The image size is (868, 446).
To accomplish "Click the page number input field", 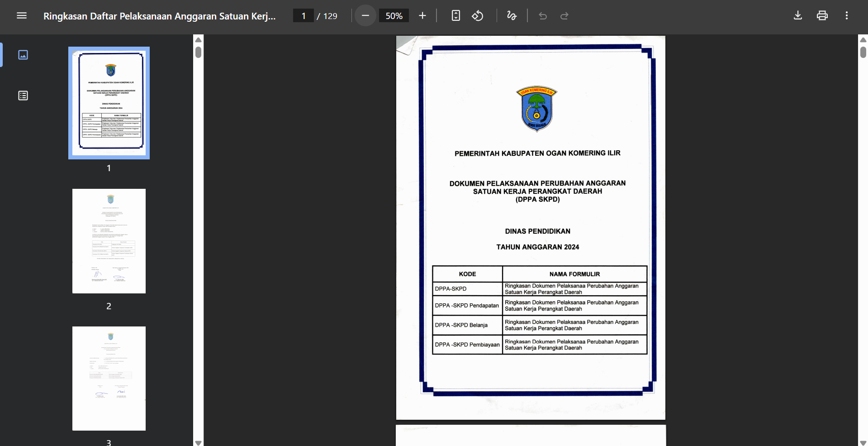I will 304,16.
